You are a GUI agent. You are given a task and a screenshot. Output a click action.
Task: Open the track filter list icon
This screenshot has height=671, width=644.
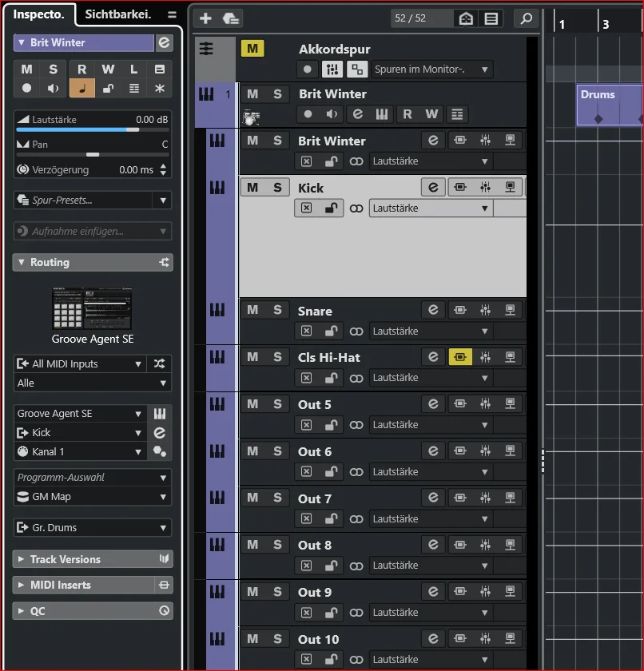click(491, 18)
